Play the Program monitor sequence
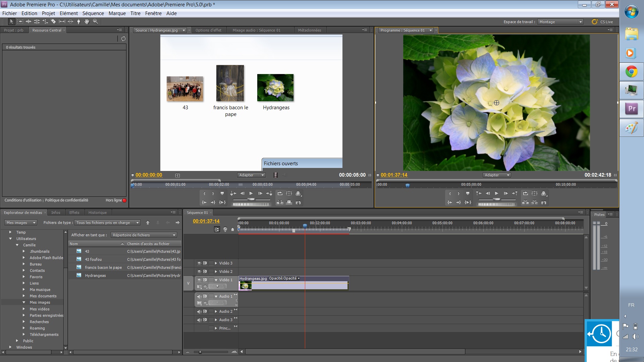The height and width of the screenshot is (362, 644). click(496, 193)
